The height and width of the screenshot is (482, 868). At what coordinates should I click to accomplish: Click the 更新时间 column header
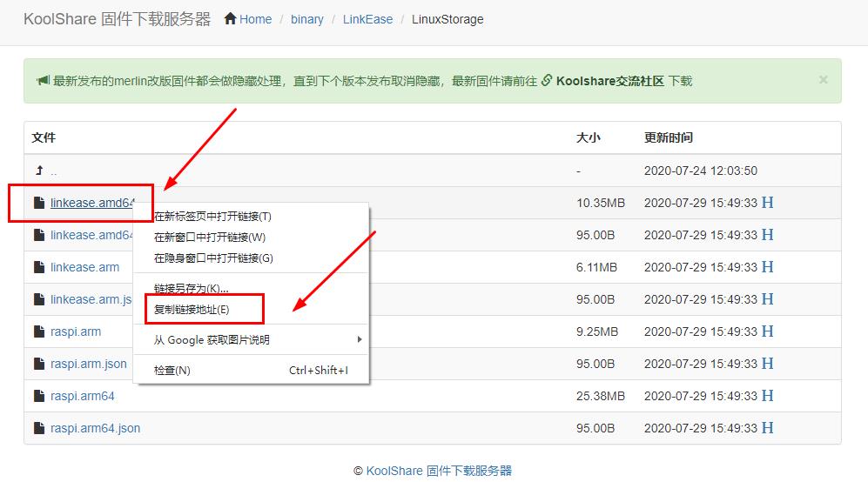(x=668, y=137)
